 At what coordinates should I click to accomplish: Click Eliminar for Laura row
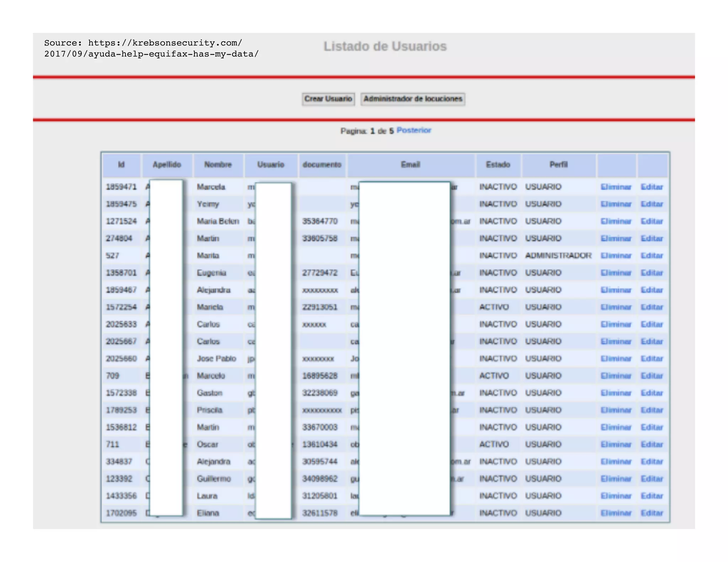pos(616,496)
